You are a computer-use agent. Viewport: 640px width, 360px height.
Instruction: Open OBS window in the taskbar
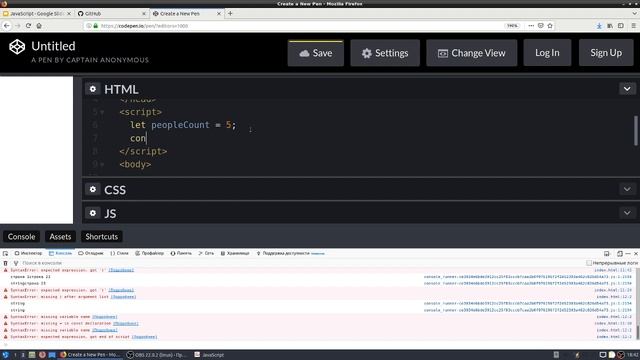[x=157, y=355]
